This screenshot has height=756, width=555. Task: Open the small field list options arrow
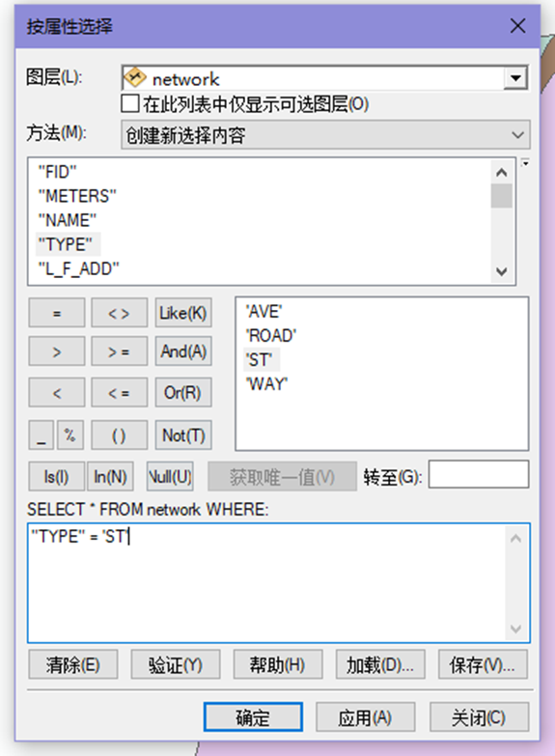(526, 163)
